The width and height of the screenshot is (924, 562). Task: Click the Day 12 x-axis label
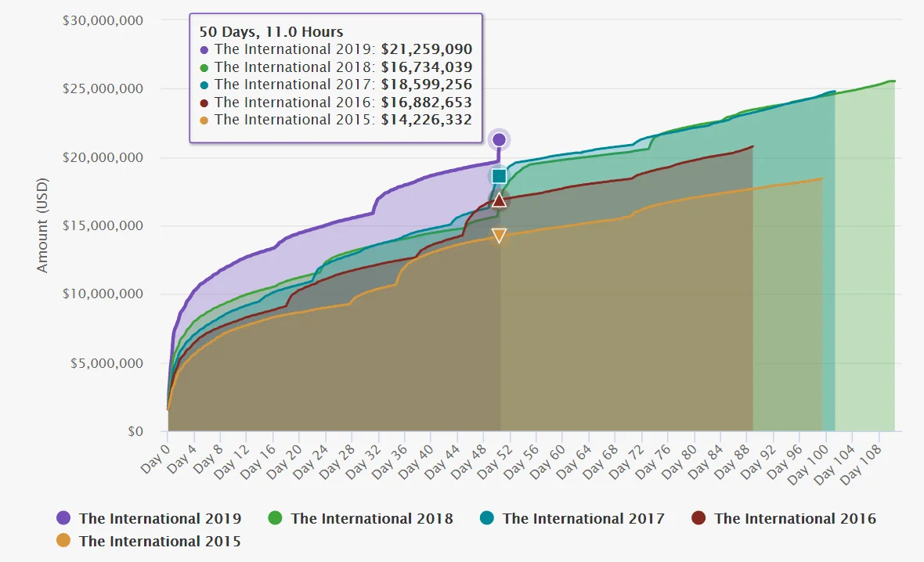231,461
